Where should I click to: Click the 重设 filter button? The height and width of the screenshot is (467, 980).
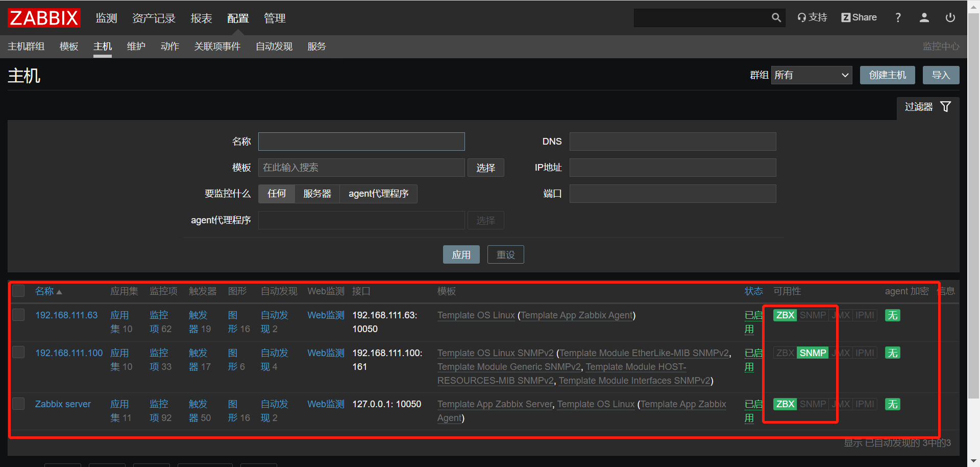coord(506,254)
